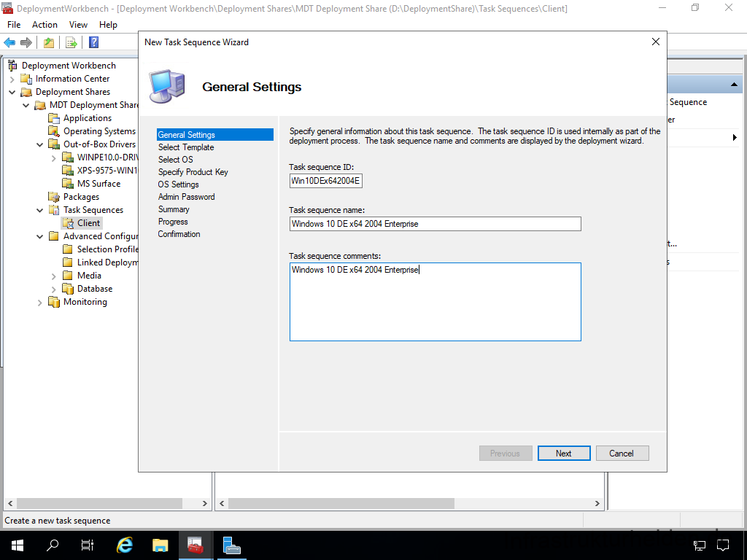Open Internet Explorer from the taskbar
This screenshot has width=747, height=560.
coord(125,545)
